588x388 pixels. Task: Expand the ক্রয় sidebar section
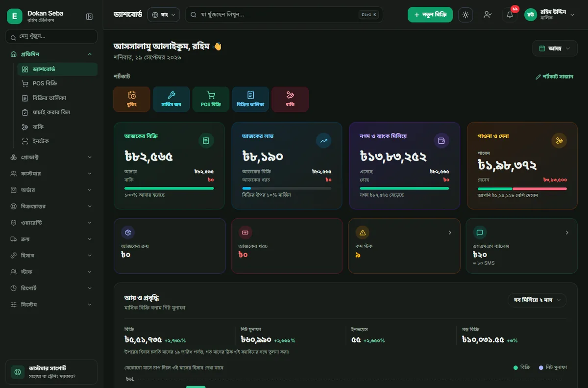tap(51, 239)
